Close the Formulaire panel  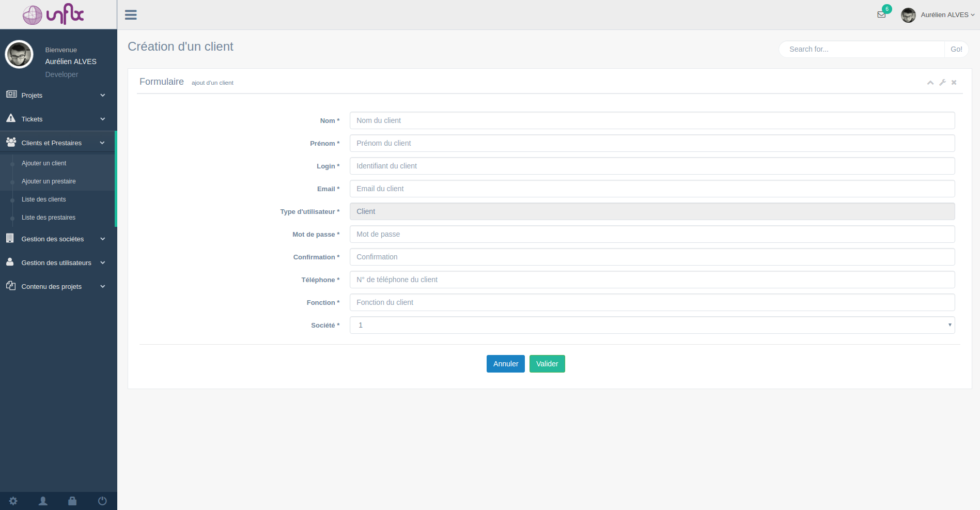[954, 83]
